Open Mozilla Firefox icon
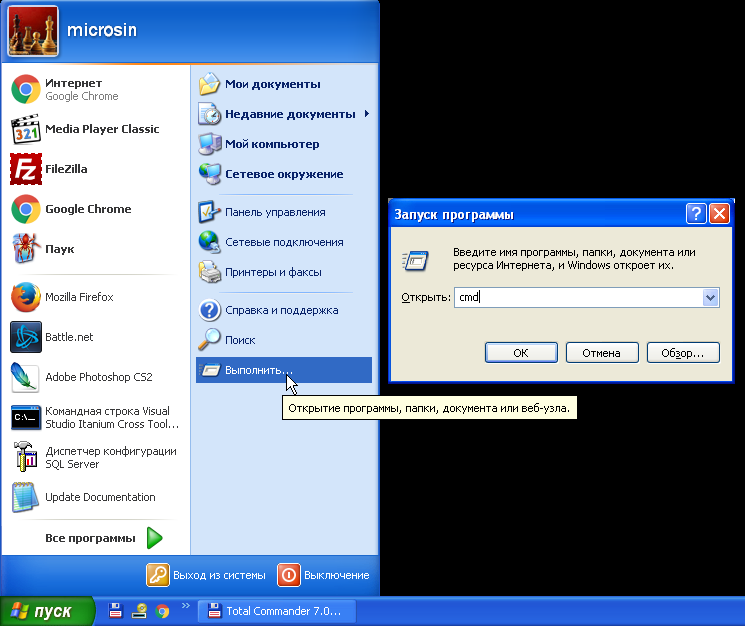This screenshot has height=626, width=745. tap(26, 297)
